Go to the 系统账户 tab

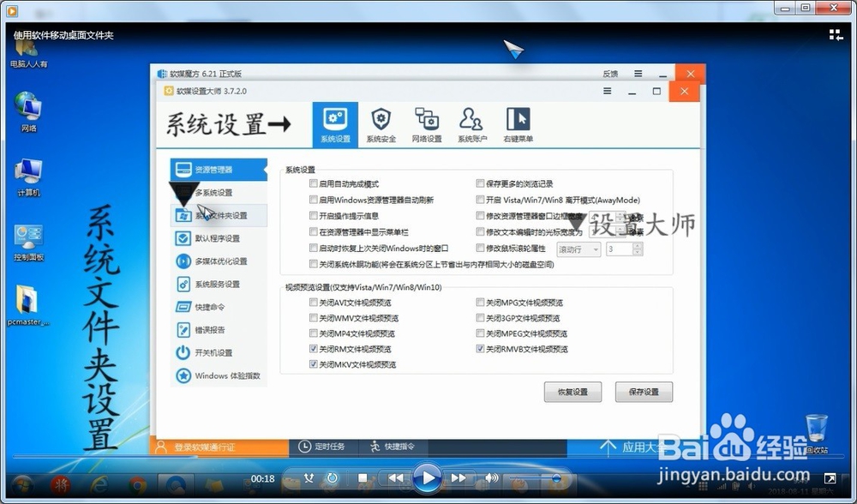coord(472,124)
